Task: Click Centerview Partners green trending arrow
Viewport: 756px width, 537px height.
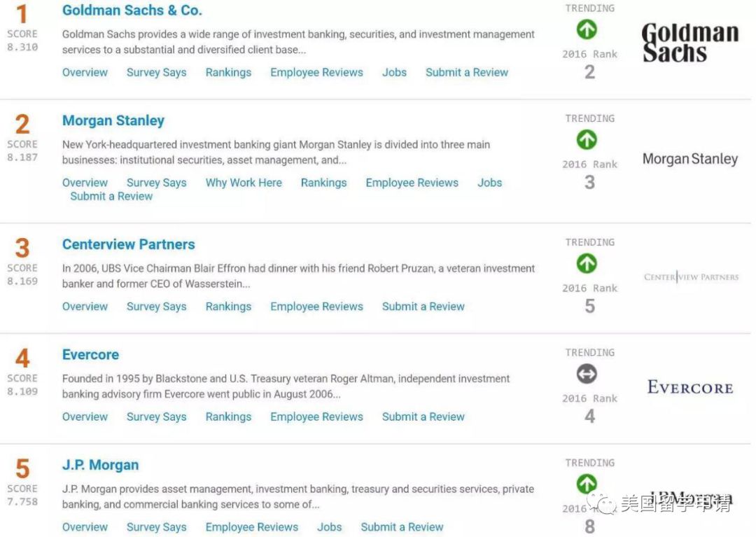Action: [587, 264]
